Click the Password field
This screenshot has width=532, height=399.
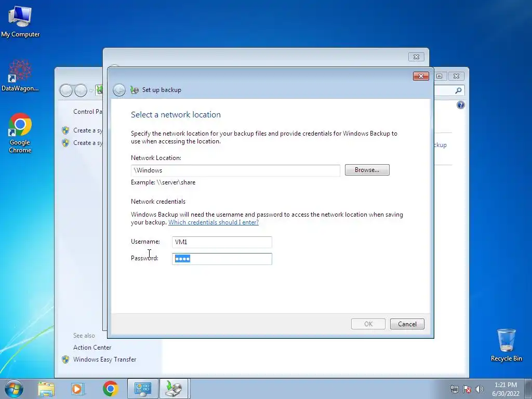click(222, 259)
